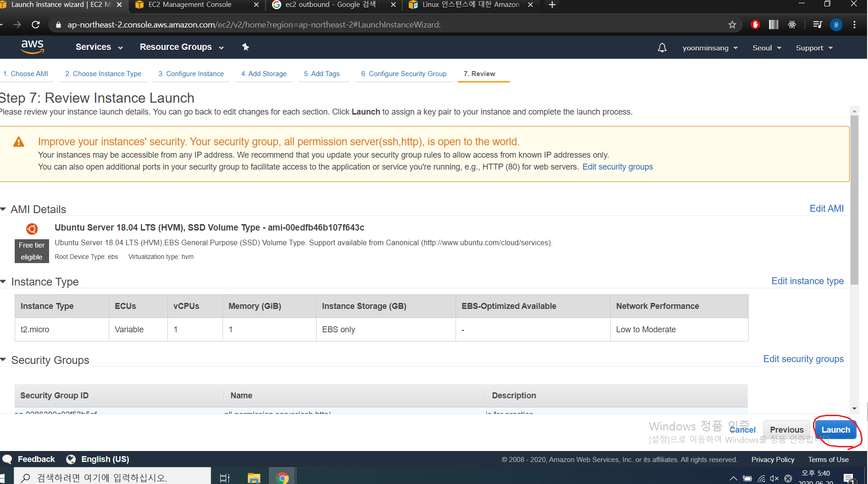
Task: Click the red extension icon in toolbar
Action: tap(755, 25)
